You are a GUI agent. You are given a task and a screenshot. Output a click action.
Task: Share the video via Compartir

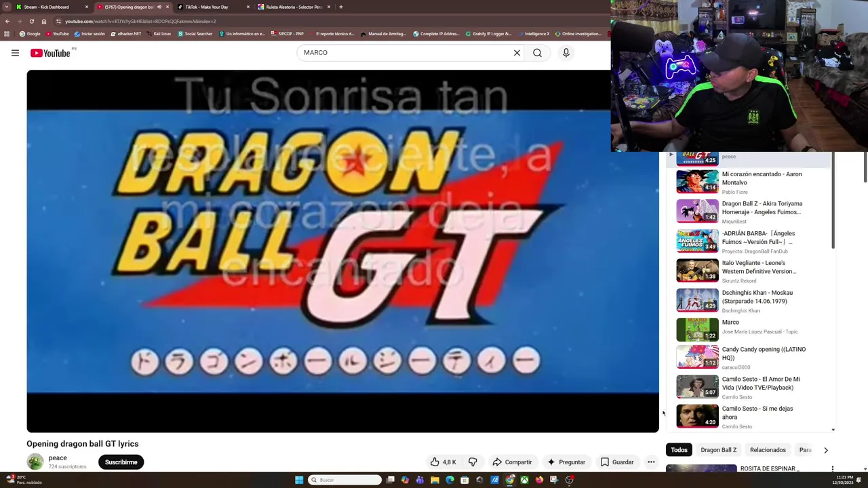click(512, 462)
